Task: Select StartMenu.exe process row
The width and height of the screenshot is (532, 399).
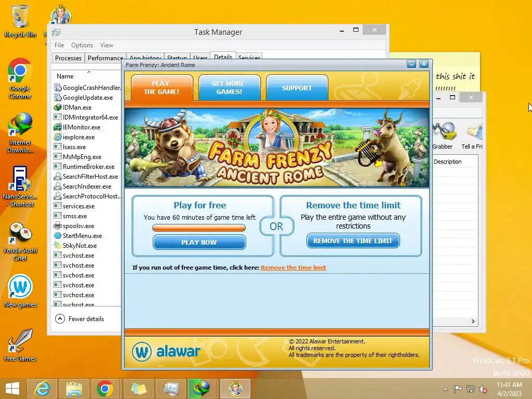Action: coord(87,235)
